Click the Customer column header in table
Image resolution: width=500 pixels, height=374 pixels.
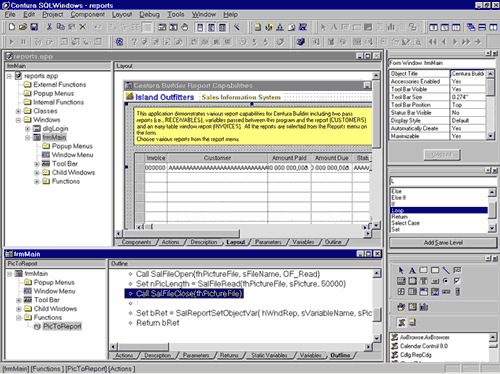(217, 158)
